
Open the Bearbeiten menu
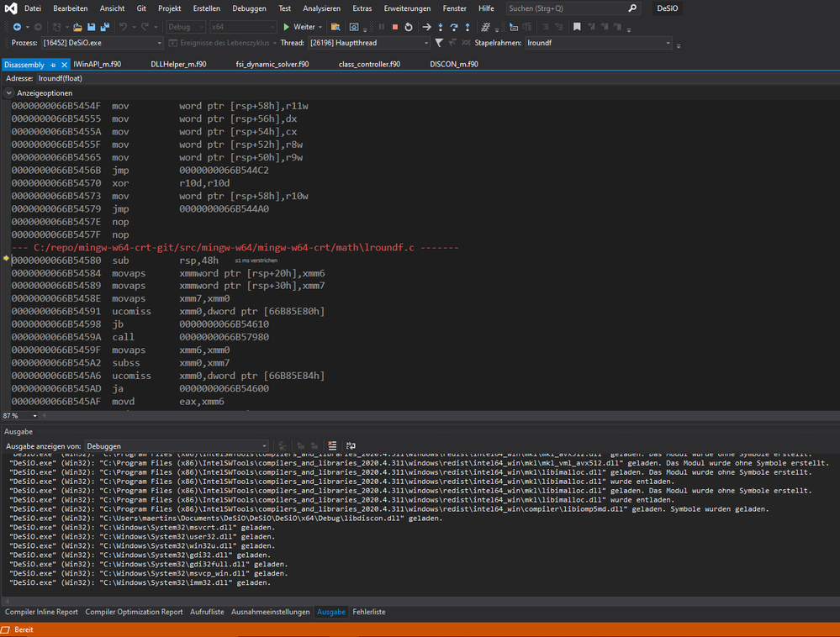70,8
